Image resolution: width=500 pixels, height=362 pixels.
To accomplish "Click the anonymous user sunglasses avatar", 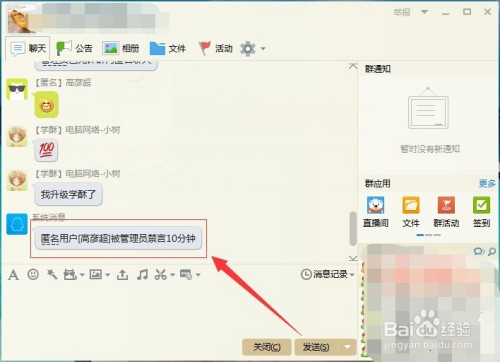I will tap(17, 89).
